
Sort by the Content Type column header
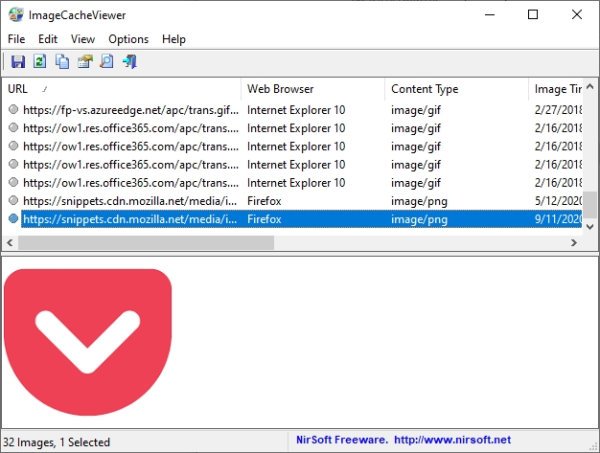click(457, 89)
